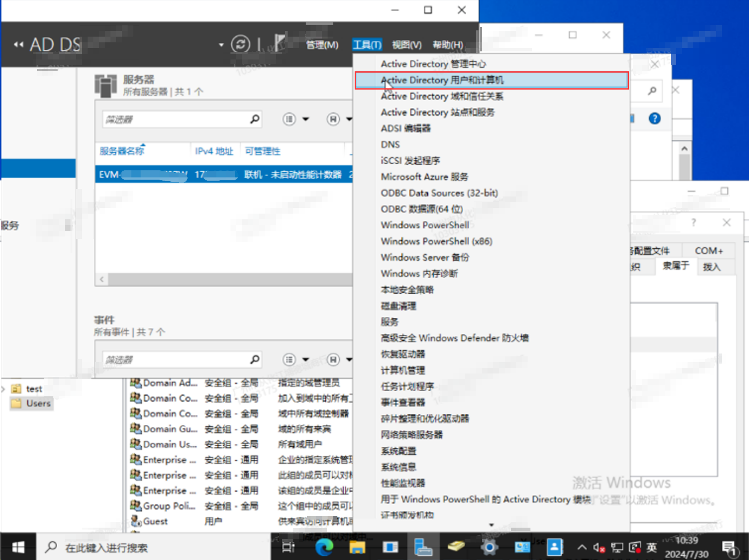
Task: Open Microsoft Edge from the taskbar
Action: pos(324,548)
